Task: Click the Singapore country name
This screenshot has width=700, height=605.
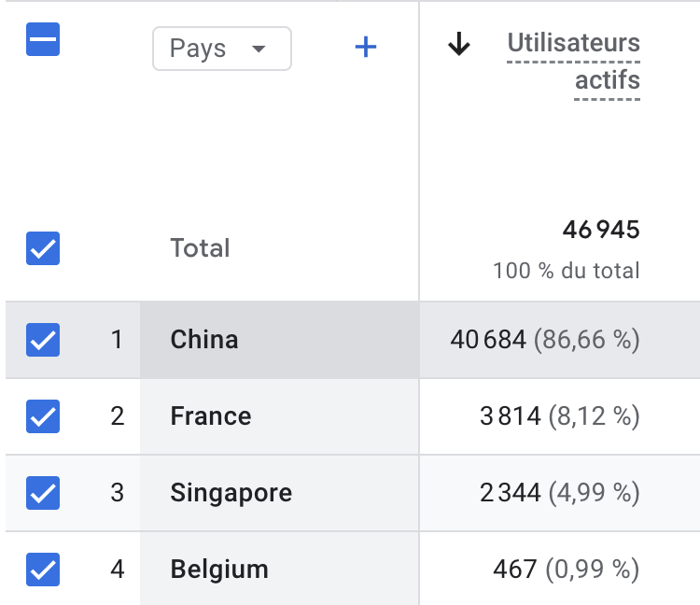Action: pyautogui.click(x=231, y=492)
